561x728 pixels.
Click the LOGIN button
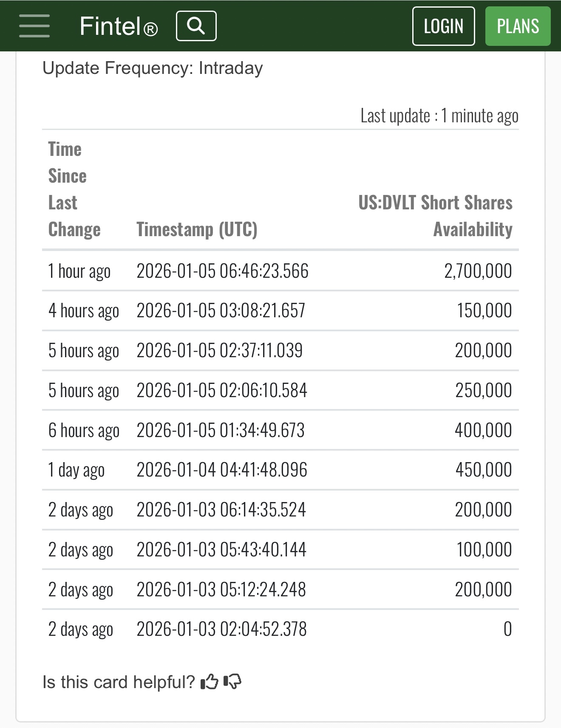point(443,26)
